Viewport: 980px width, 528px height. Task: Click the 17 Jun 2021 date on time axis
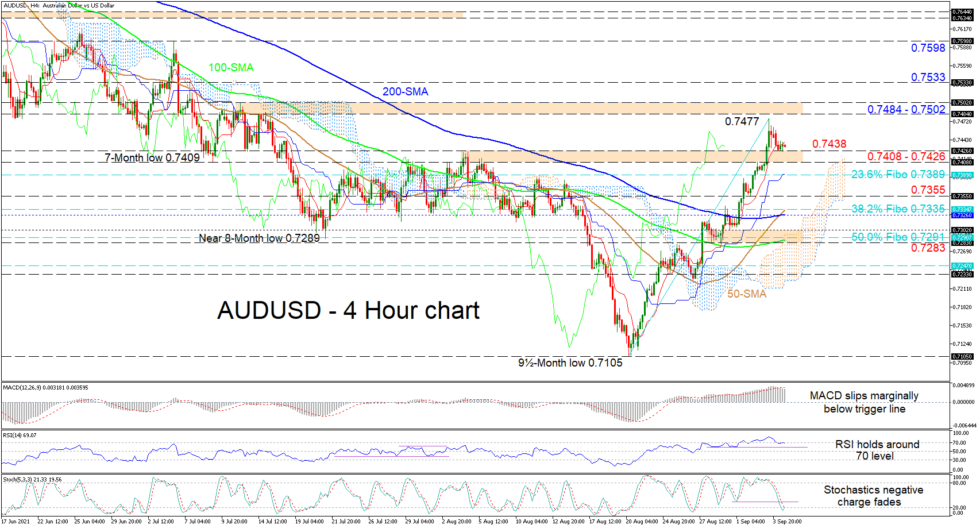pyautogui.click(x=16, y=522)
